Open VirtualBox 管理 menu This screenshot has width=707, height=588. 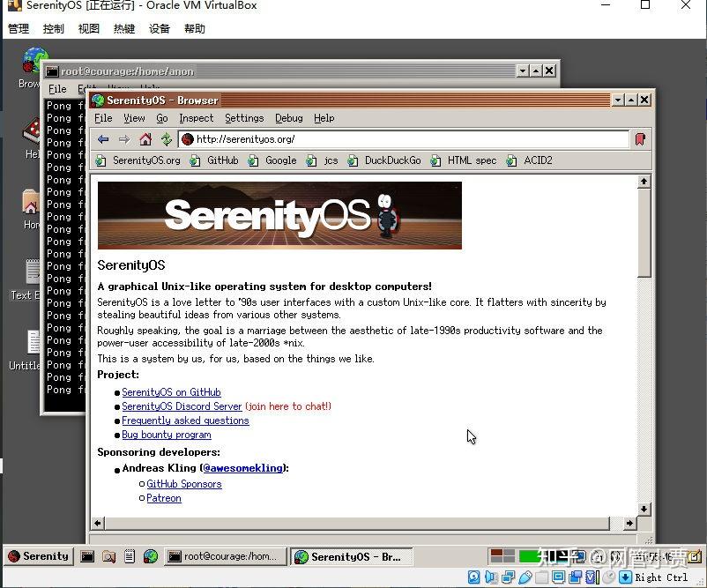coord(19,29)
